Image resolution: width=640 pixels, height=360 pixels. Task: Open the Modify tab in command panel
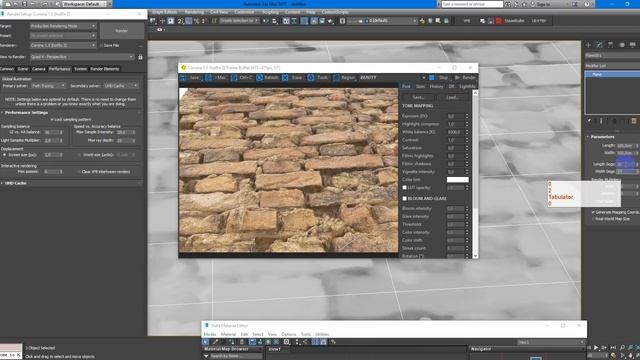[600, 45]
